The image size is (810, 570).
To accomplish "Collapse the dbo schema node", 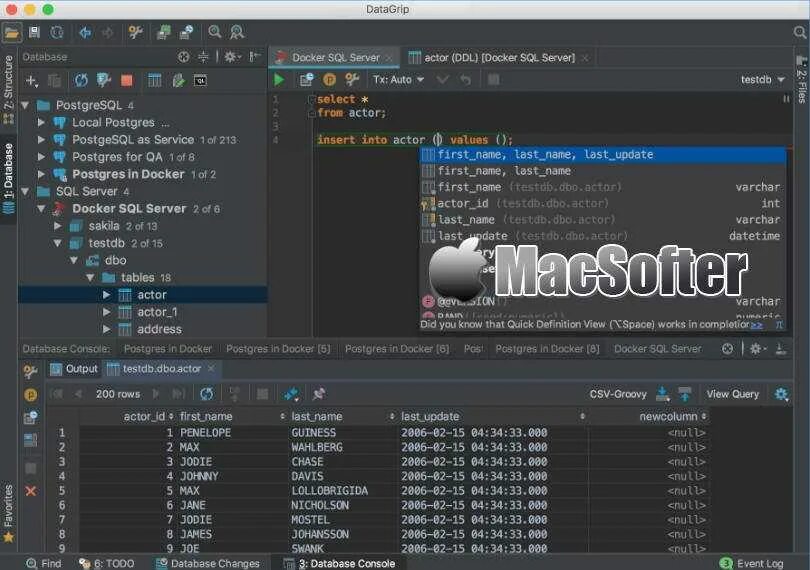I will click(74, 260).
